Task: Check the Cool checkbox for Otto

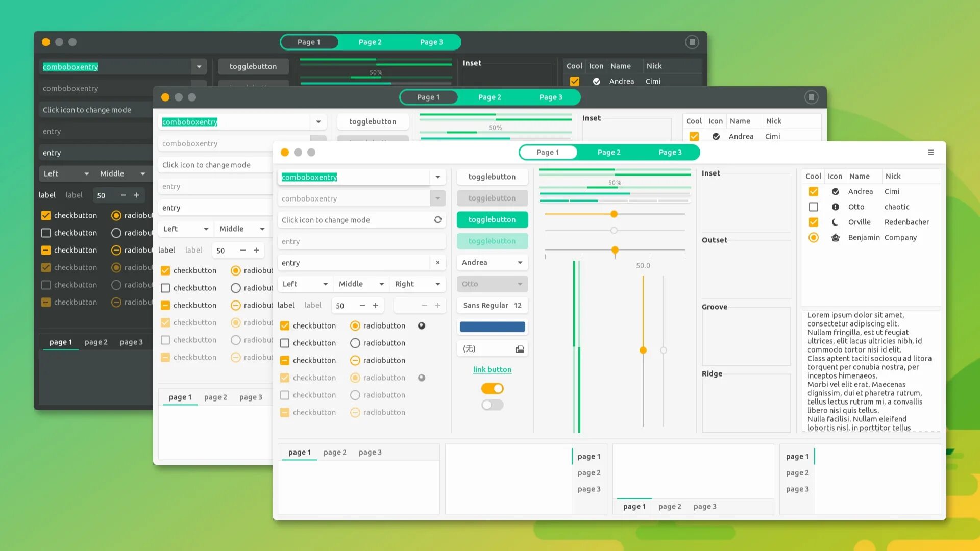Action: click(x=813, y=207)
